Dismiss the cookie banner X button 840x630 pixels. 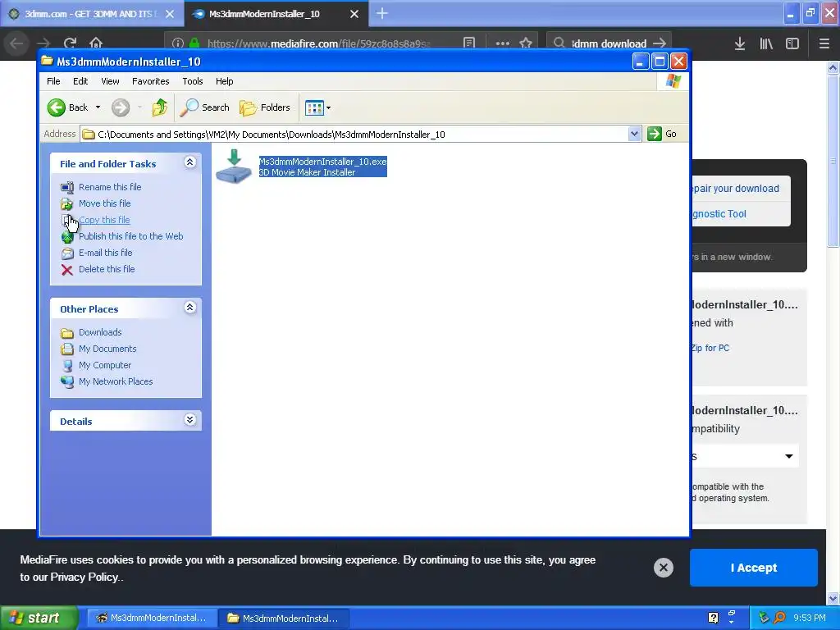click(663, 568)
